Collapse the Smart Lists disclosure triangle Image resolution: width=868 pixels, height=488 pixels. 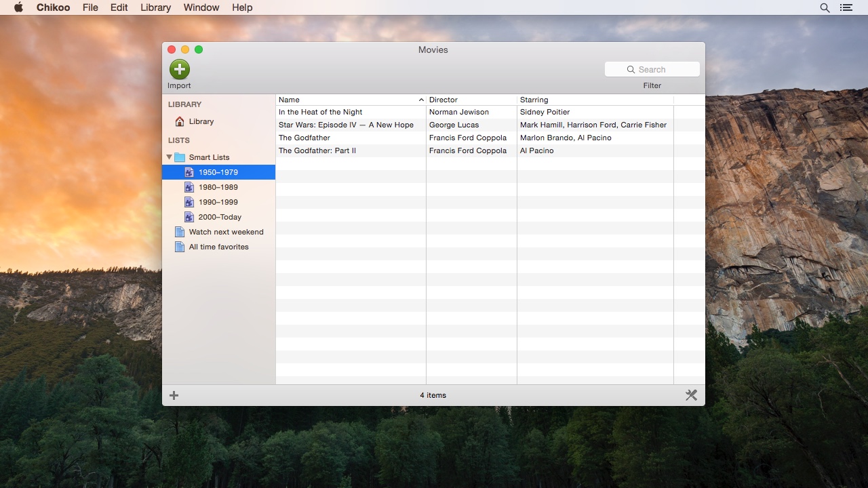tap(168, 157)
